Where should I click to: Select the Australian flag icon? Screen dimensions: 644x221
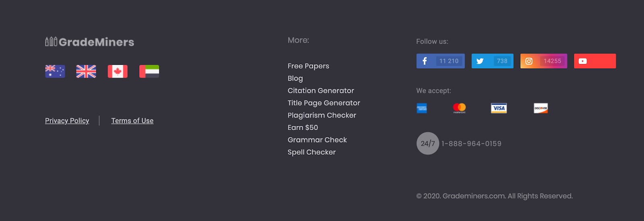point(55,71)
